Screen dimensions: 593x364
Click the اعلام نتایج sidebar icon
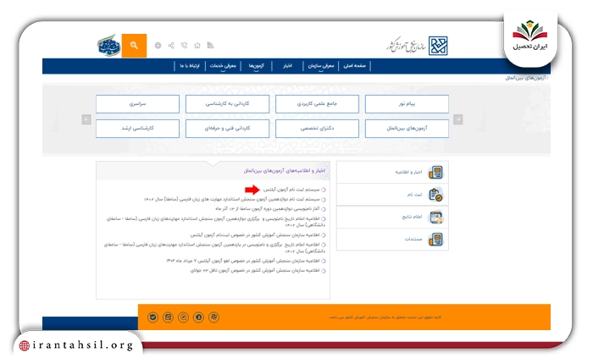click(x=435, y=218)
